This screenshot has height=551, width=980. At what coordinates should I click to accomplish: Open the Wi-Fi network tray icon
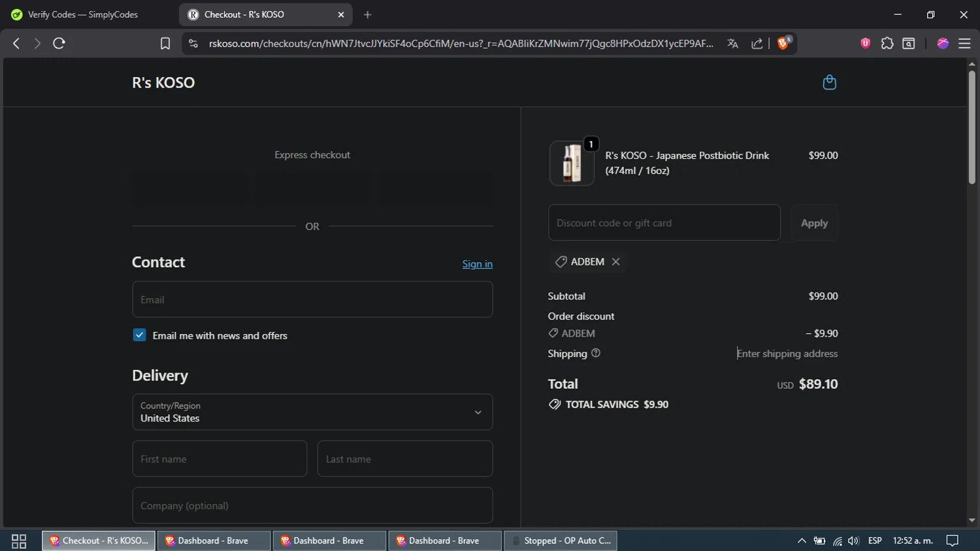click(837, 541)
